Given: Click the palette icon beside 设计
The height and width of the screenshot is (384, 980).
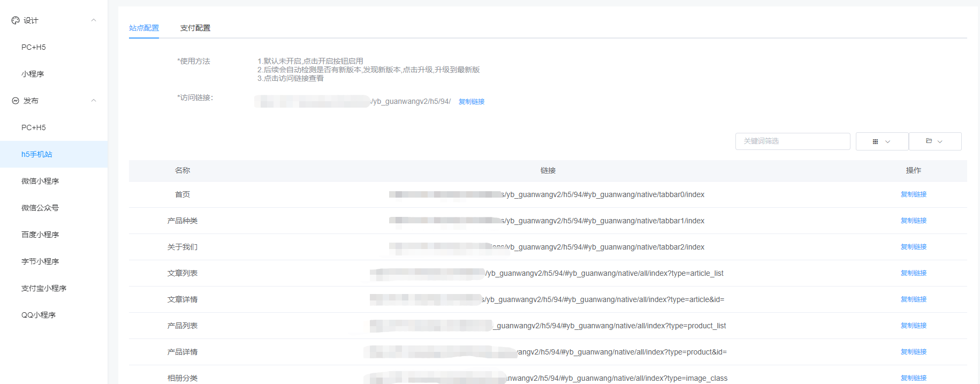Looking at the screenshot, I should [16, 20].
